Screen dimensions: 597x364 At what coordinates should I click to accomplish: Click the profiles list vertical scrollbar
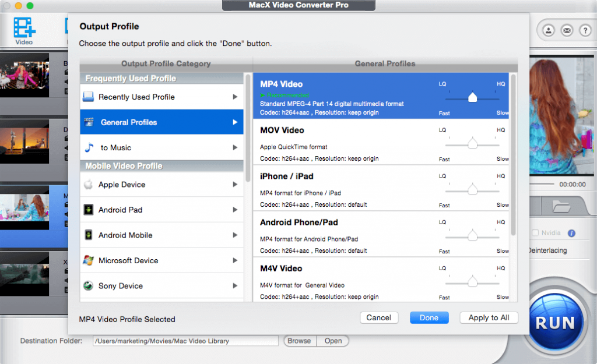[513, 155]
